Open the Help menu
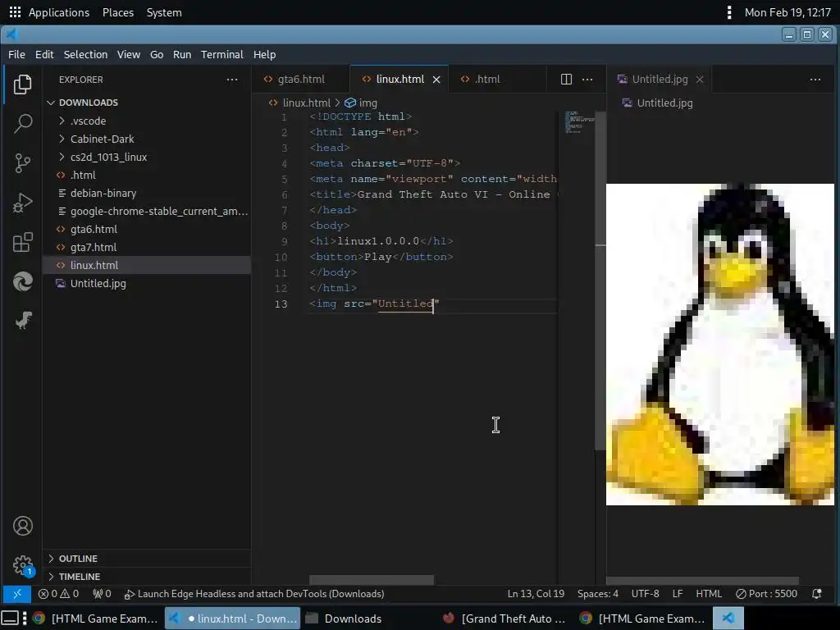This screenshot has height=630, width=840. pyautogui.click(x=265, y=55)
